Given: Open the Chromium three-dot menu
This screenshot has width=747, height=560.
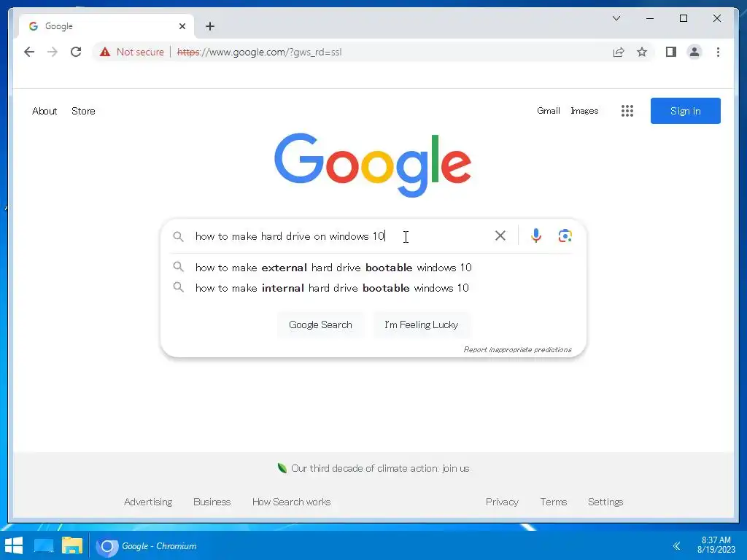Looking at the screenshot, I should coord(718,52).
